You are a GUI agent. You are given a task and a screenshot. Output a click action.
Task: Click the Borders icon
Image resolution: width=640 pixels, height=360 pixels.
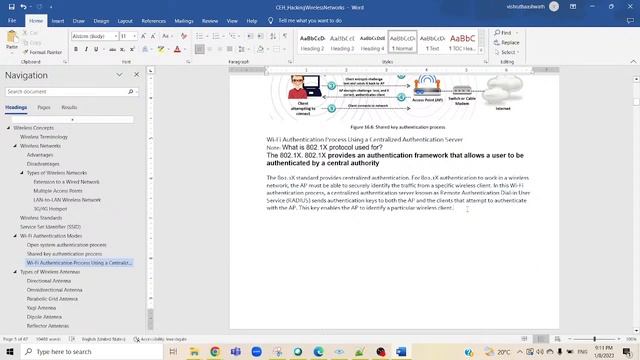point(276,49)
